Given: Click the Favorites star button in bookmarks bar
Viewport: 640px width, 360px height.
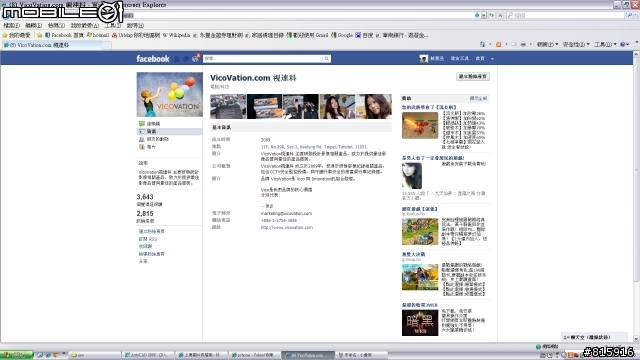Looking at the screenshot, I should pyautogui.click(x=16, y=35).
